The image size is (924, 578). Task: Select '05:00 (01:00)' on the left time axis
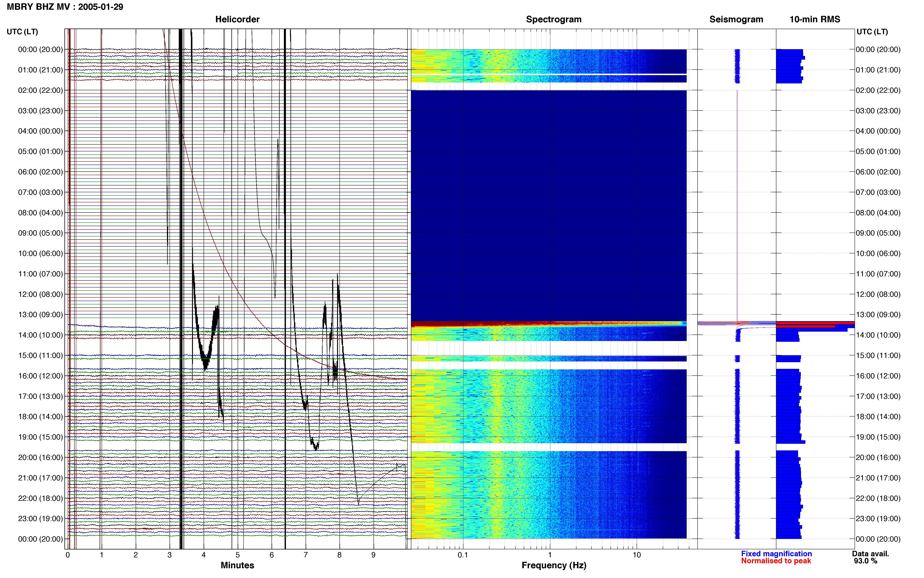[x=41, y=151]
